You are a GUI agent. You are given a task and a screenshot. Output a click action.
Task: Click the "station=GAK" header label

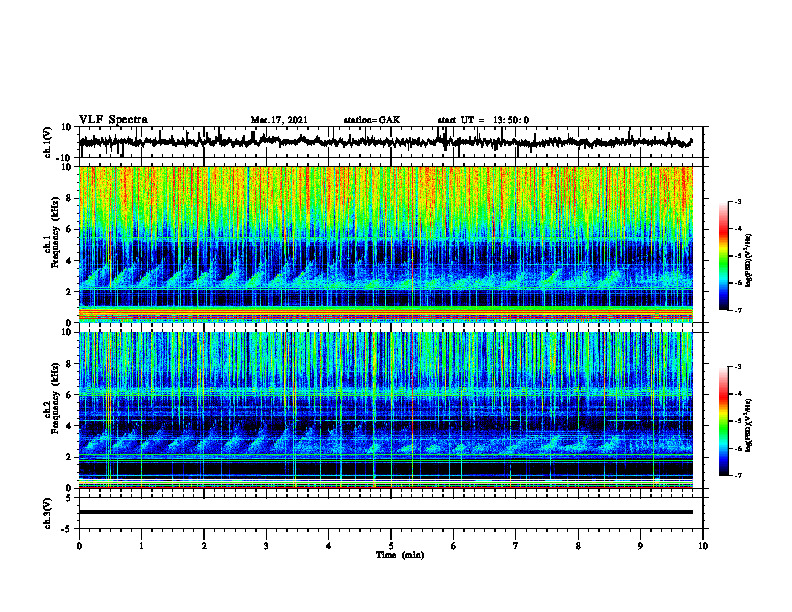372,120
